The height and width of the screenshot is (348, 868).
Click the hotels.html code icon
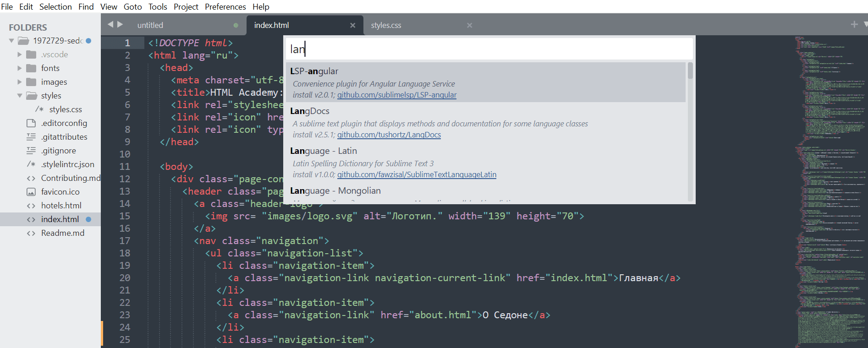[31, 206]
